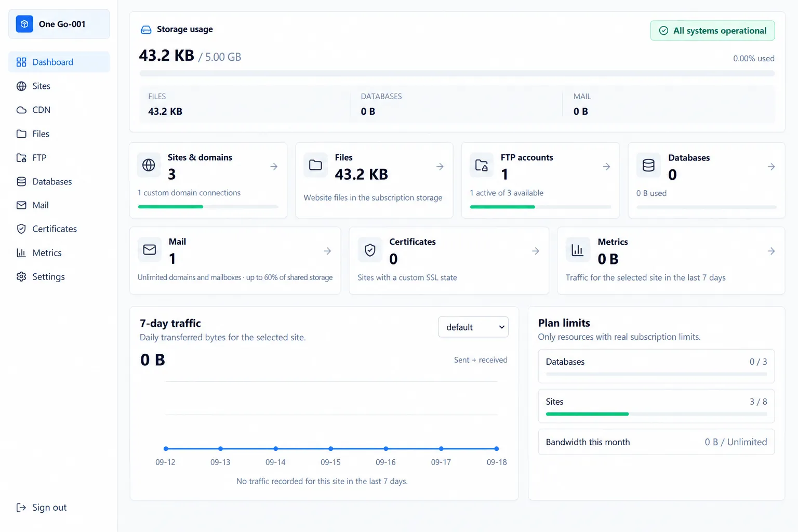
Task: Open Certificates in the sidebar
Action: [59, 229]
